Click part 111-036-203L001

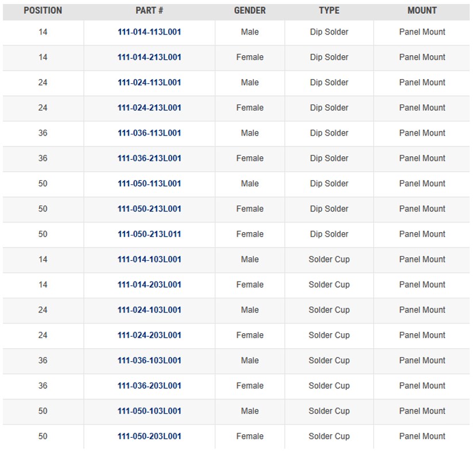point(149,386)
